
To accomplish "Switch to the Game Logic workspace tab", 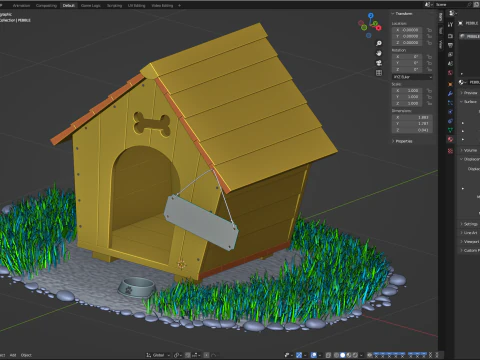I will tap(91, 5).
